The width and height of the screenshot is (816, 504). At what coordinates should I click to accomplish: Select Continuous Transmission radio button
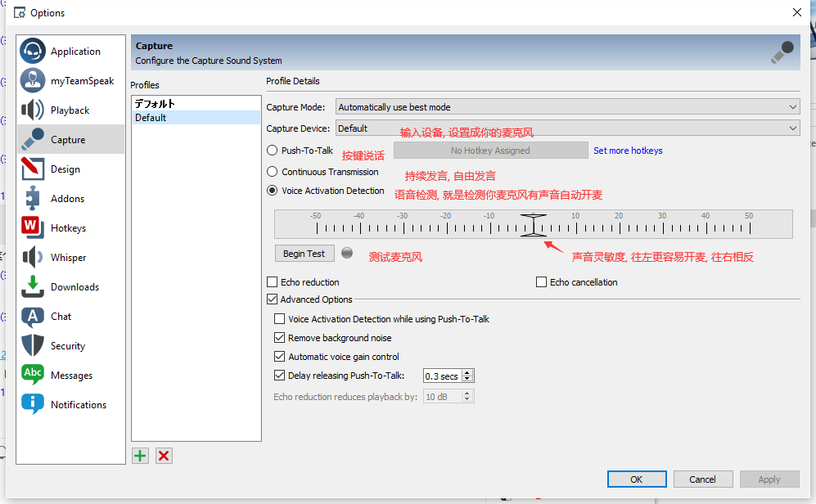[x=273, y=172]
